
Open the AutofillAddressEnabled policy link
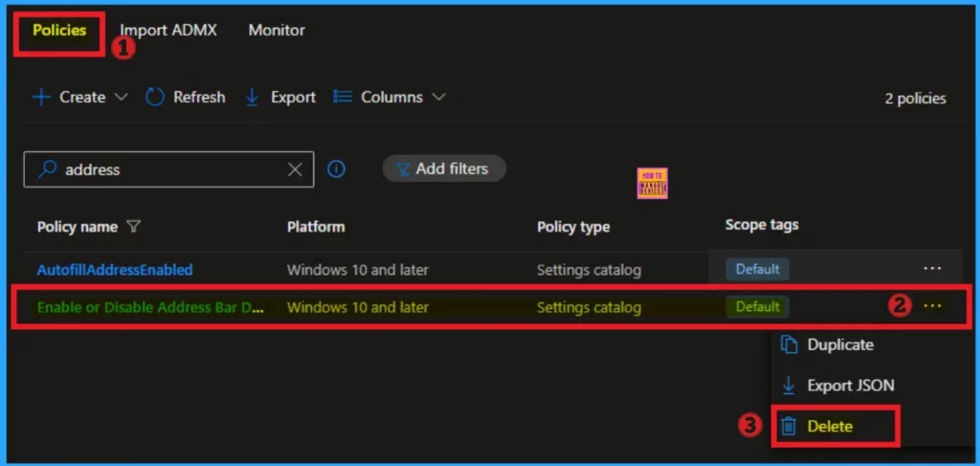pos(115,270)
